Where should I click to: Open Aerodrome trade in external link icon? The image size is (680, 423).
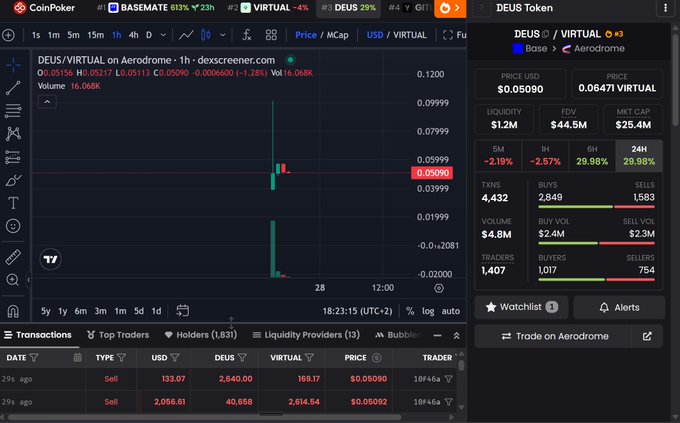[x=647, y=336]
